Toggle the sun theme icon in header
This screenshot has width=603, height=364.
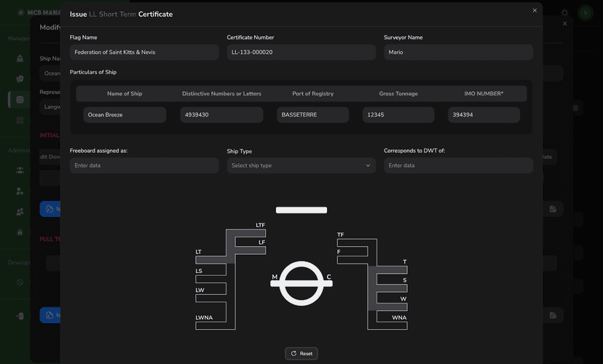(x=564, y=12)
